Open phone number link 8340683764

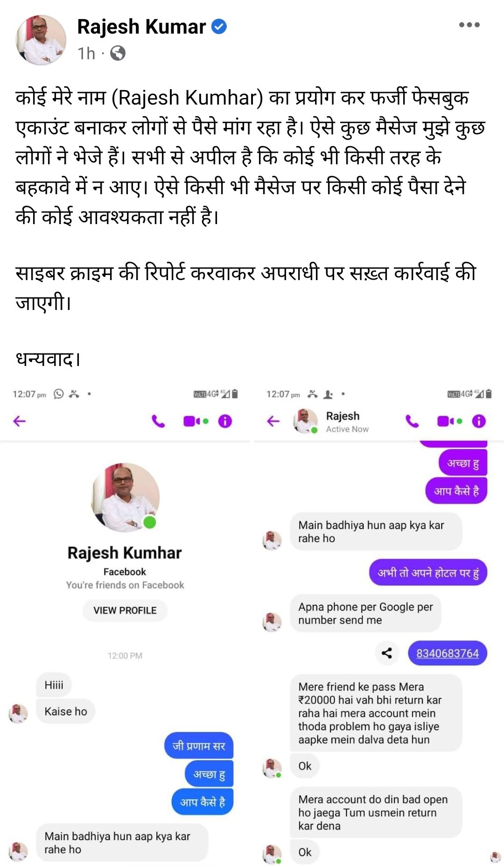(448, 653)
